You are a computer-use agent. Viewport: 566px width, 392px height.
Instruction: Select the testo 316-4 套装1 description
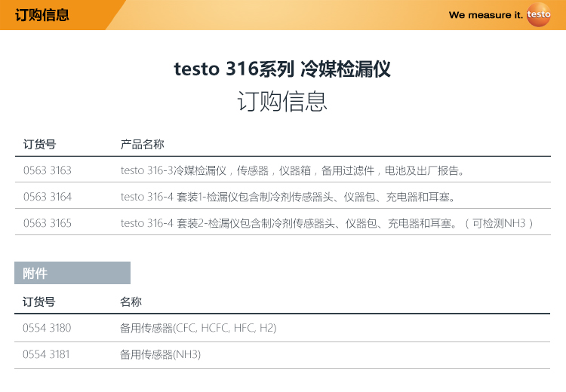point(288,197)
